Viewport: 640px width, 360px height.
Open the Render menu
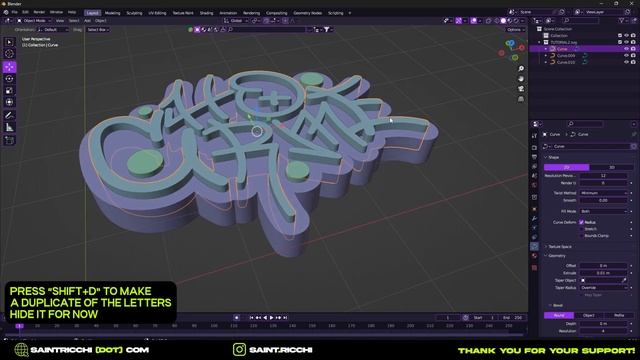pyautogui.click(x=39, y=12)
